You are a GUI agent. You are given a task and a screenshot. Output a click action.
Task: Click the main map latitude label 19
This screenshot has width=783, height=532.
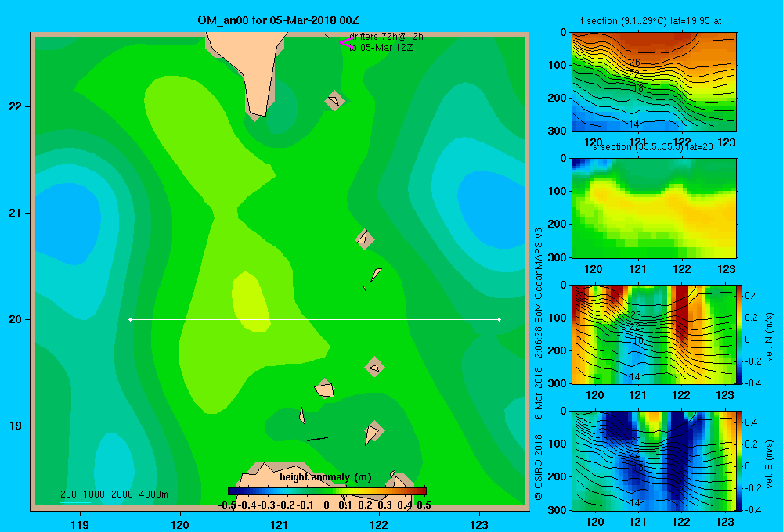pyautogui.click(x=16, y=426)
